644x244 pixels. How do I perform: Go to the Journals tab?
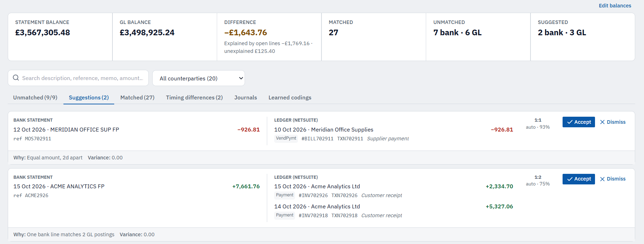pos(246,98)
